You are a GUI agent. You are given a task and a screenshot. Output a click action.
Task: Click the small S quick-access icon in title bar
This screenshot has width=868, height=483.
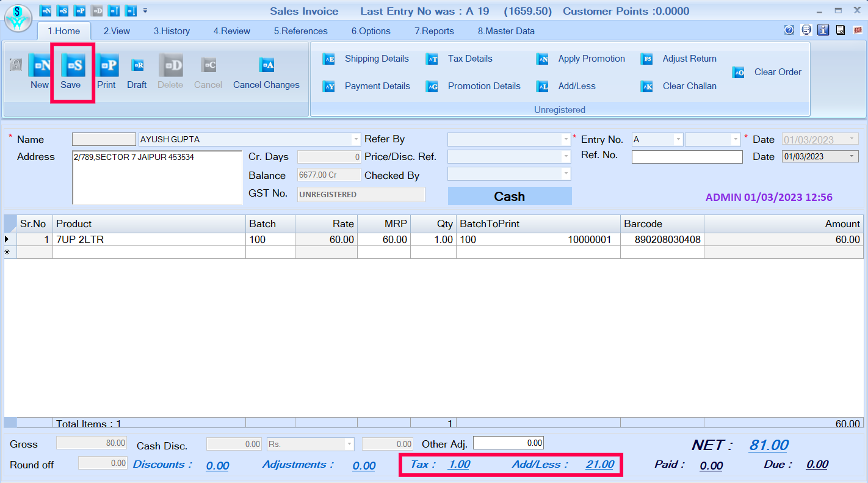(x=62, y=10)
